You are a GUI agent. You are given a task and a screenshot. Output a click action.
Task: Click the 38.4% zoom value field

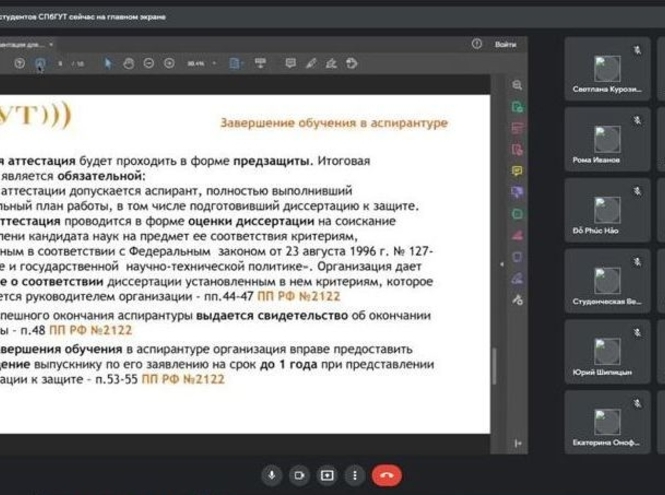(196, 64)
